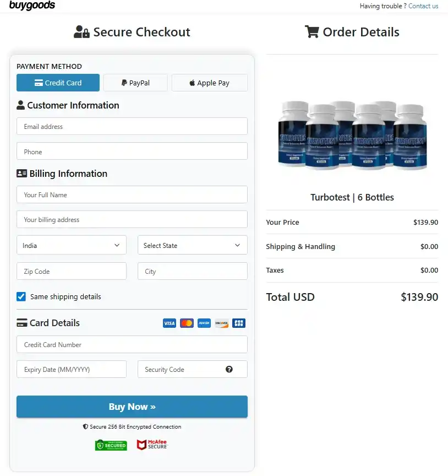Click the McAfee Secure badge
Viewport: 448px width, 476px height.
tap(151, 444)
